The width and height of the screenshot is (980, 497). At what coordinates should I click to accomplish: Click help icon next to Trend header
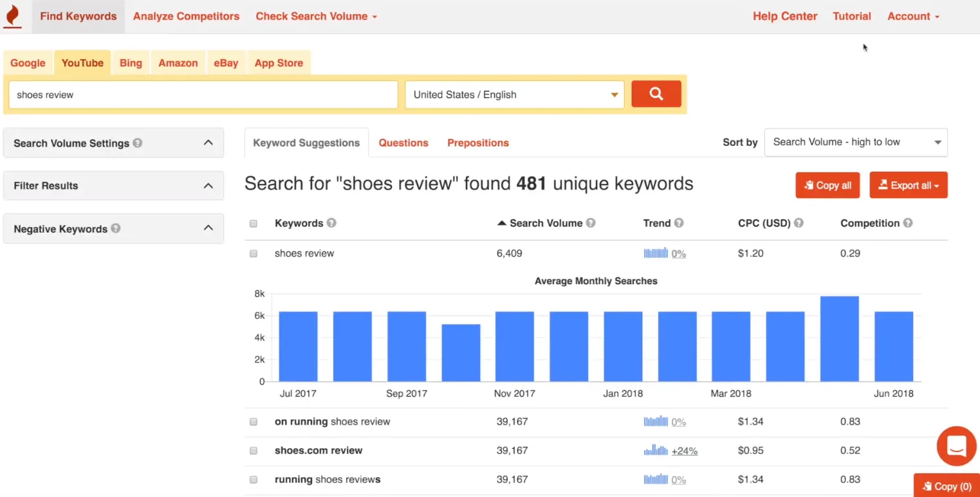pyautogui.click(x=679, y=223)
